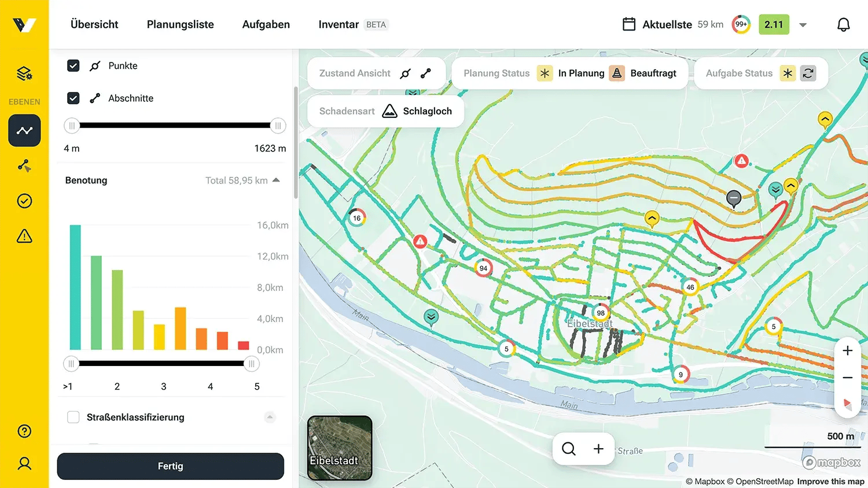Screen dimensions: 868x488
Task: Expand the Straßenklassifizierung section
Action: (x=270, y=417)
